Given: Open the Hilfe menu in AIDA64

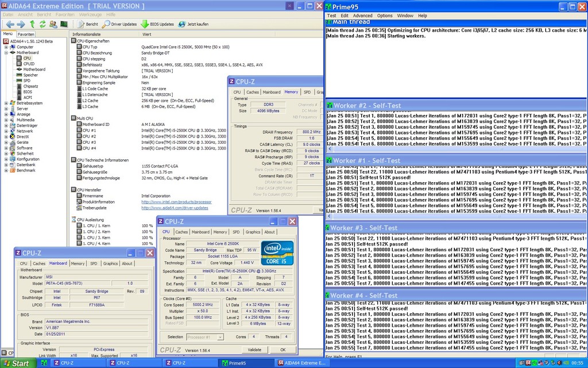Looking at the screenshot, I should 111,14.
